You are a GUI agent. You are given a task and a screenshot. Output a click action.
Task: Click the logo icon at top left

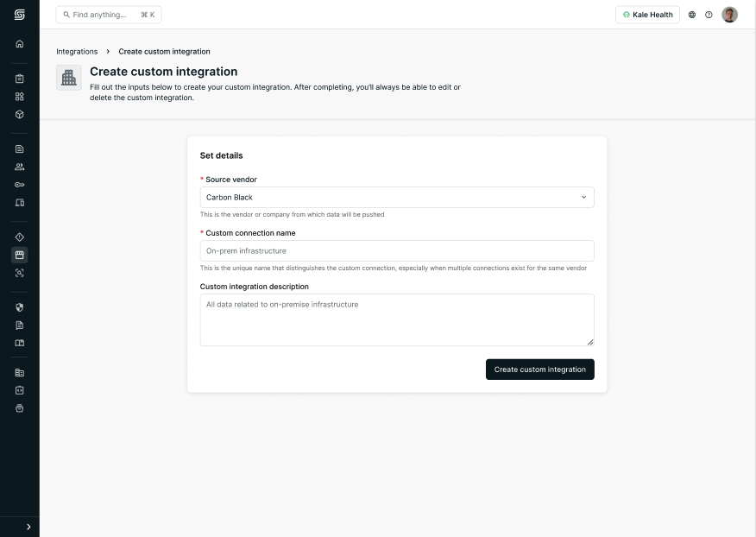(19, 15)
